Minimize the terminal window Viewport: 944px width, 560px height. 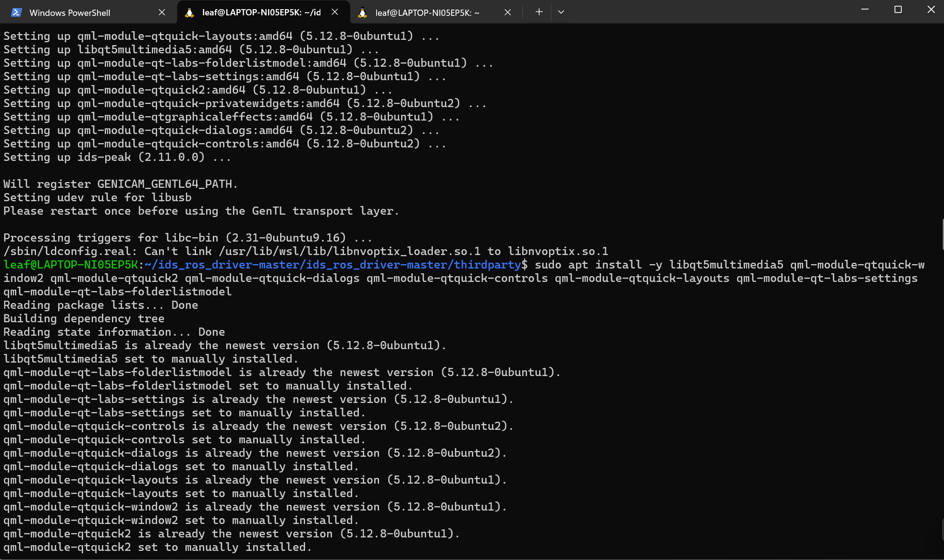[865, 10]
